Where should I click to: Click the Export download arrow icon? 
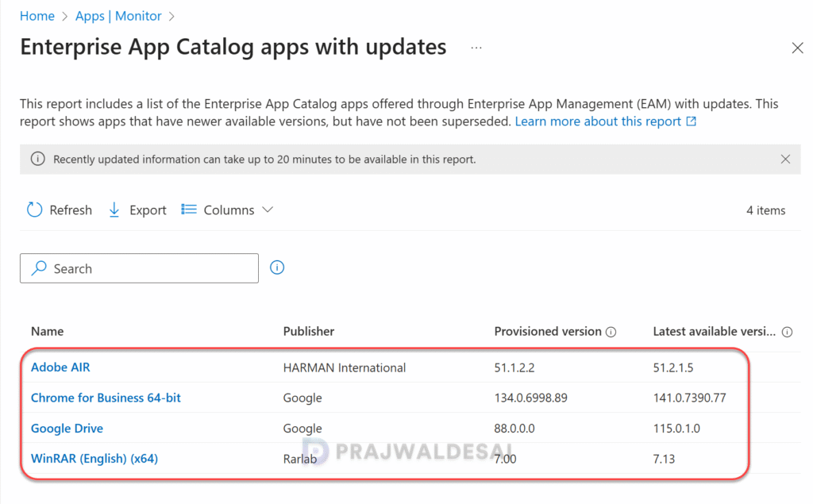point(114,210)
